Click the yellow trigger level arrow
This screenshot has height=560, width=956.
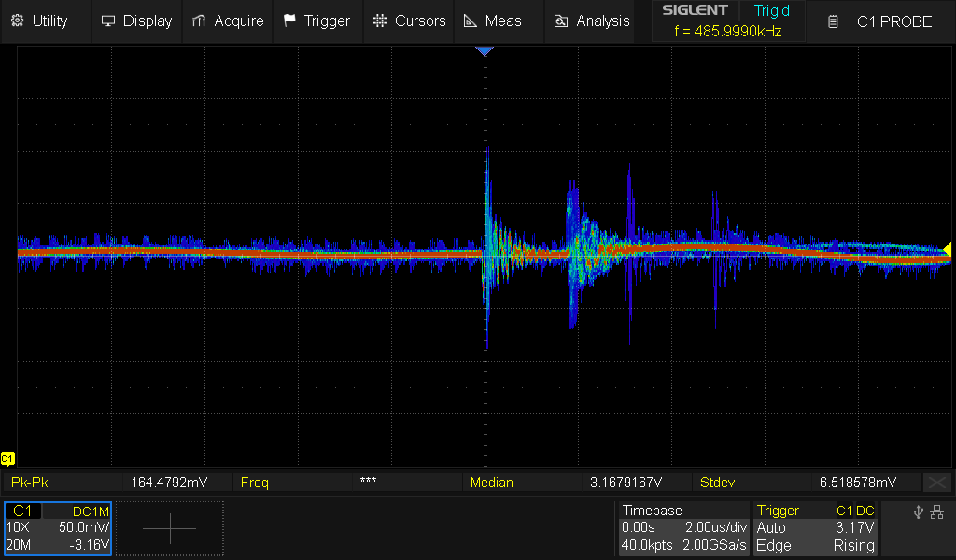947,248
